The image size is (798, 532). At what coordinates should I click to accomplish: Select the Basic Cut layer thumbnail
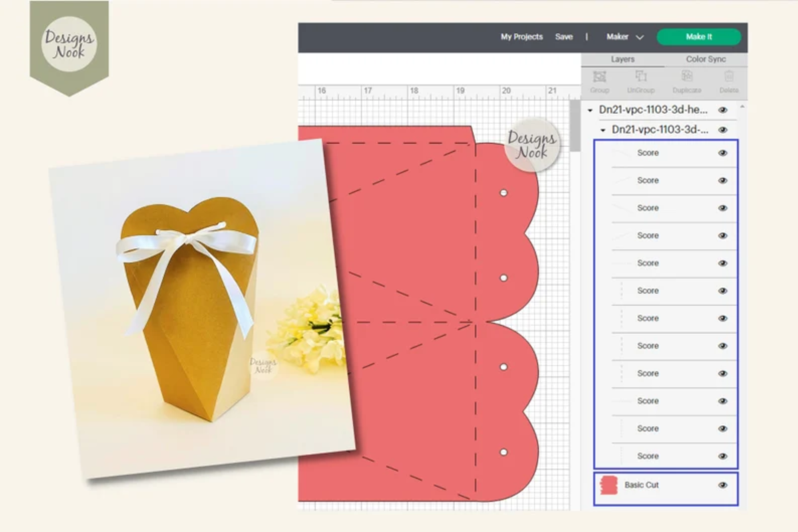(609, 485)
